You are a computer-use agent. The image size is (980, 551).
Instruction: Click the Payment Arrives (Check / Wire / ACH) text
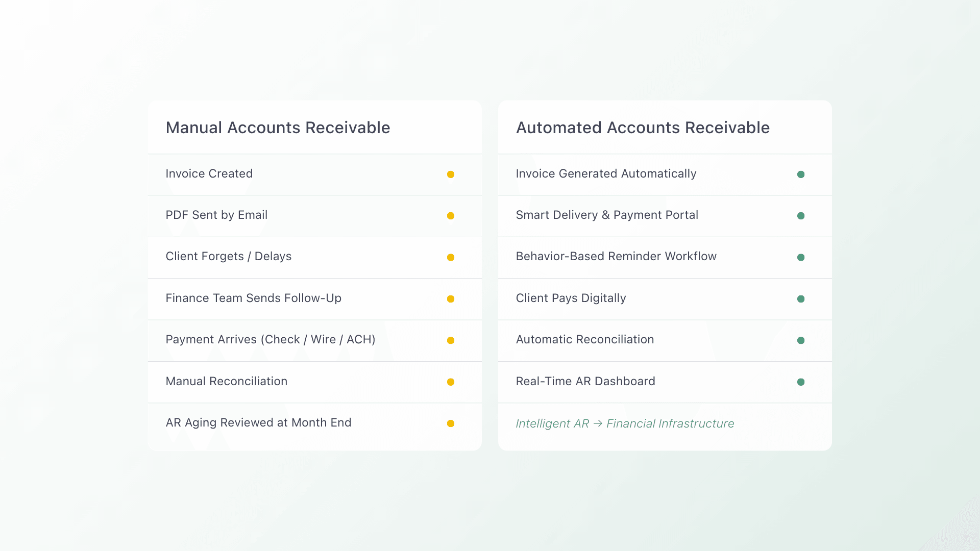click(x=271, y=340)
